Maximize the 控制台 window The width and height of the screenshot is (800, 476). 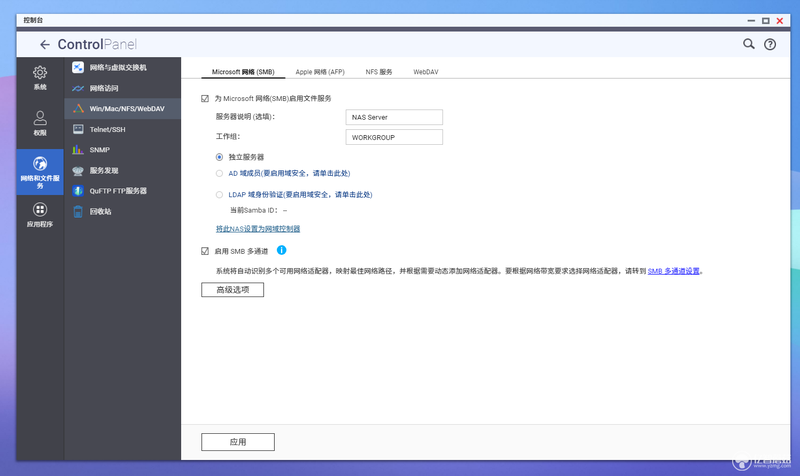pos(765,21)
